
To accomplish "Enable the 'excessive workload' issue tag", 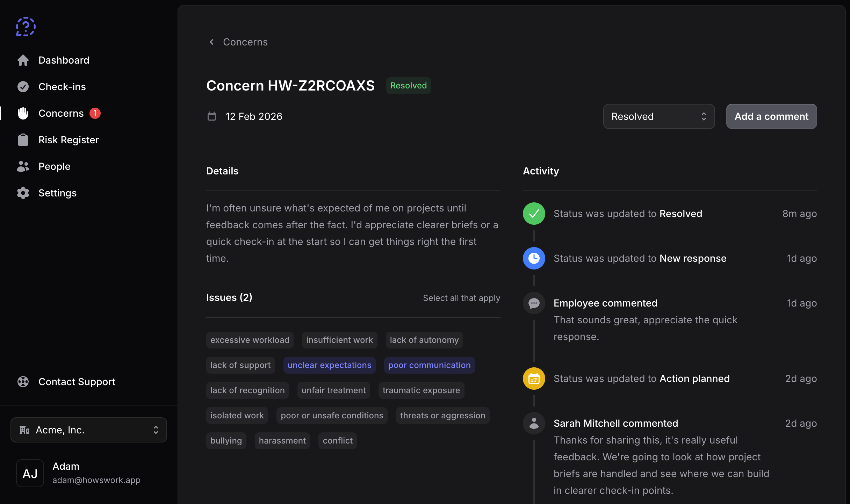I will pyautogui.click(x=250, y=339).
